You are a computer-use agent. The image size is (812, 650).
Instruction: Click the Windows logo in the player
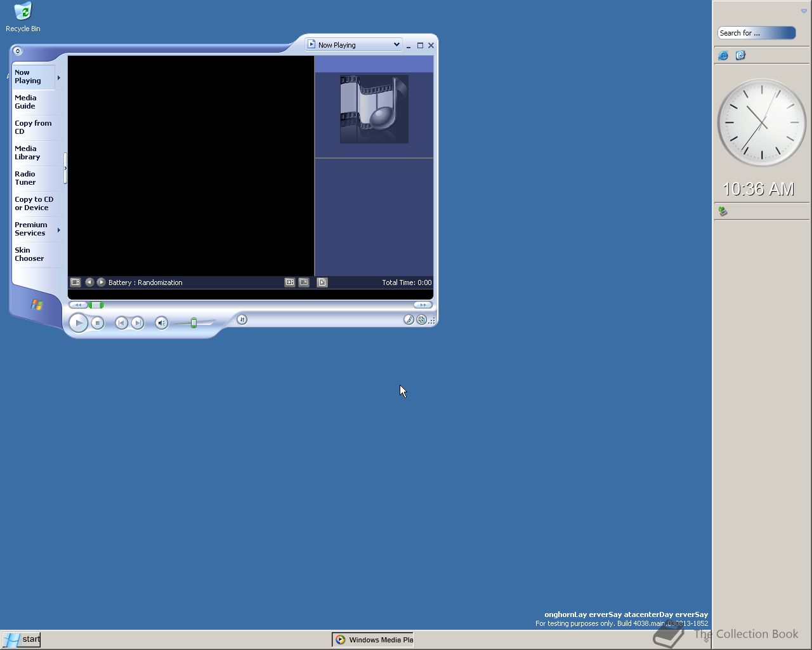tap(37, 305)
